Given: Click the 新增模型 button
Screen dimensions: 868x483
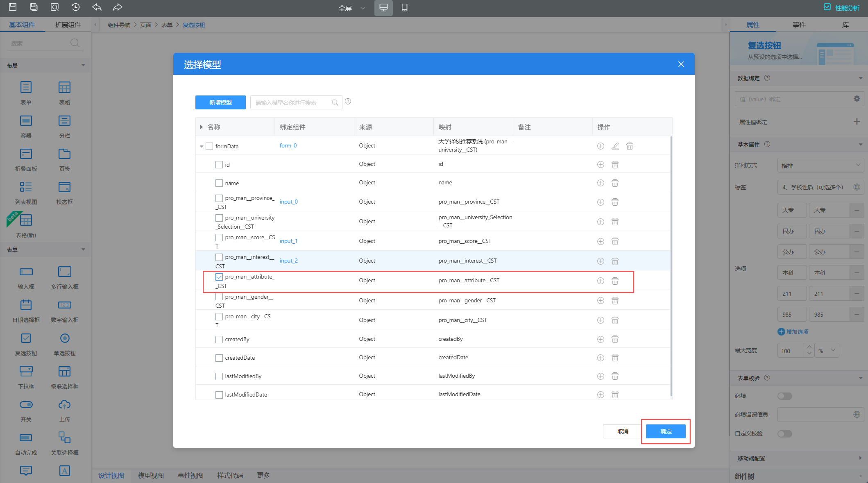Looking at the screenshot, I should click(220, 102).
